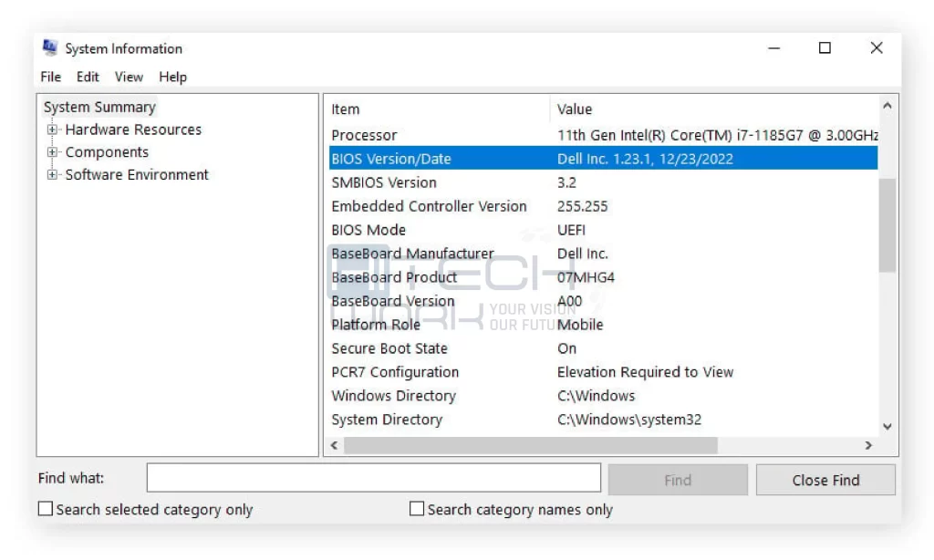Click the vertical scrollbar up arrow
This screenshot has height=560, width=934.
(887, 106)
